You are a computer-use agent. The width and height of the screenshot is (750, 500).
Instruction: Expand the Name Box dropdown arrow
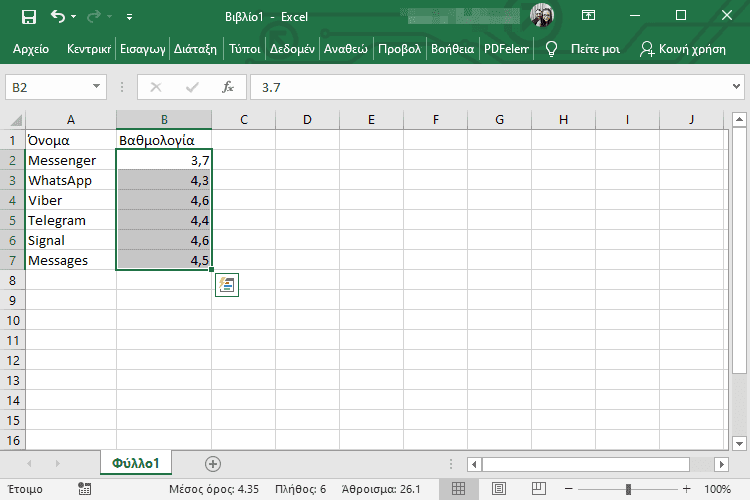click(97, 87)
